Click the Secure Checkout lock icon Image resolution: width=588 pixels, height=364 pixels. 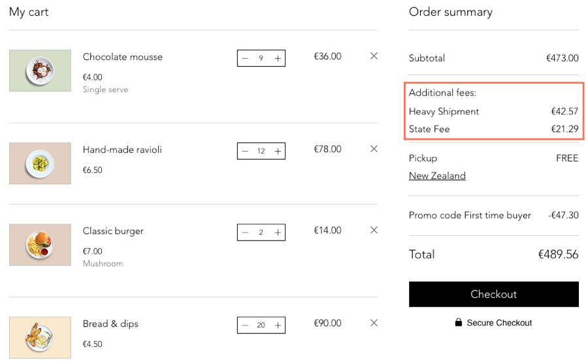pyautogui.click(x=458, y=322)
